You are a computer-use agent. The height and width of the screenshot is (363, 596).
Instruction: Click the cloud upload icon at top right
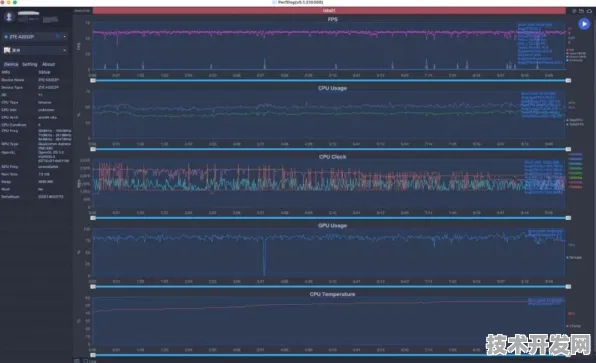click(x=589, y=11)
